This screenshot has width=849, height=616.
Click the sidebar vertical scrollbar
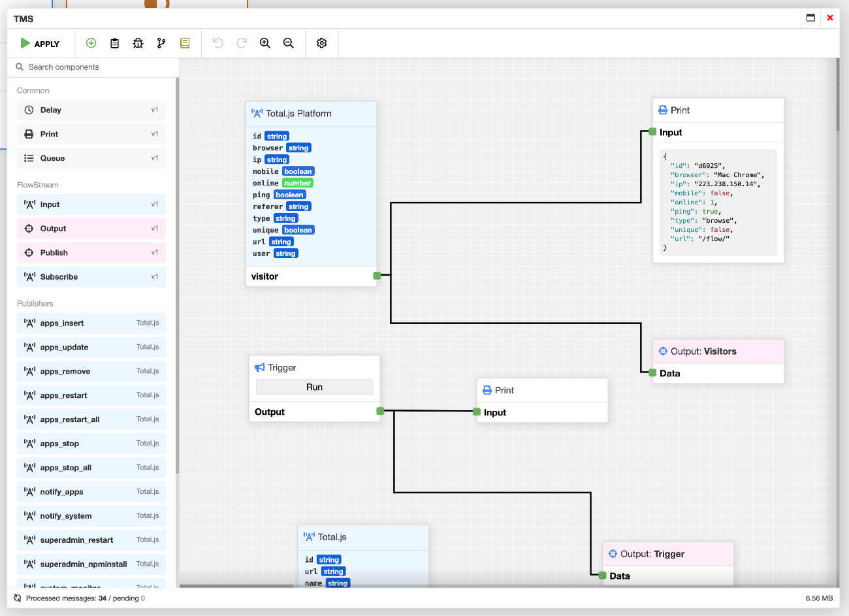(177, 274)
